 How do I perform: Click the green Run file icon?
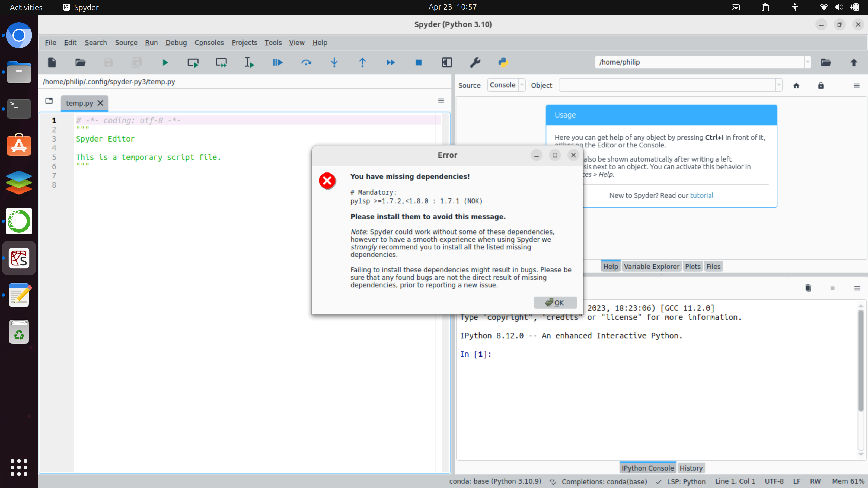165,62
